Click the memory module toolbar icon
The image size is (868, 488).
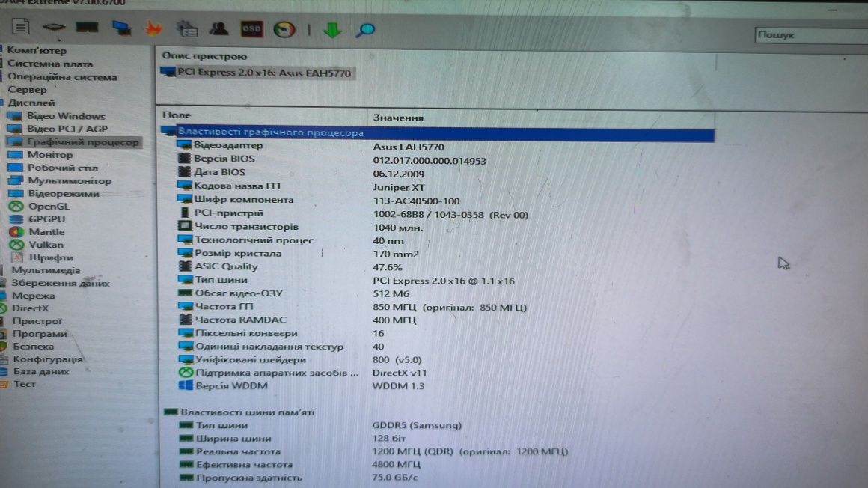tap(87, 27)
